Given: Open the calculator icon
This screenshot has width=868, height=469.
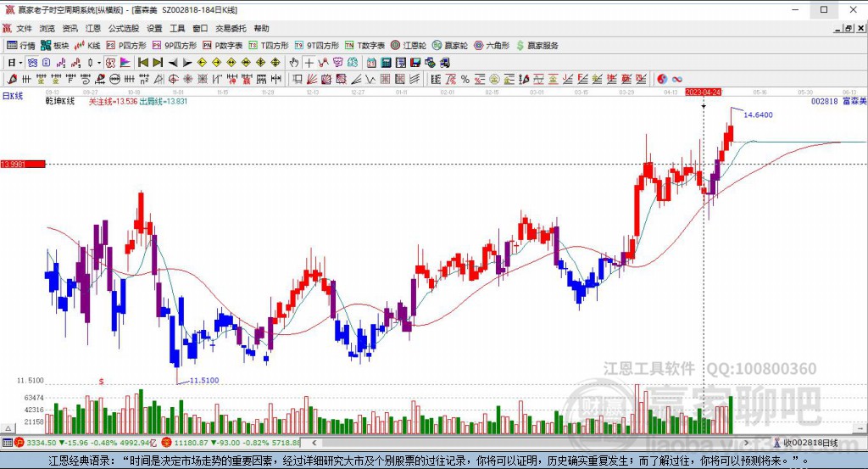Looking at the screenshot, I should (x=386, y=63).
